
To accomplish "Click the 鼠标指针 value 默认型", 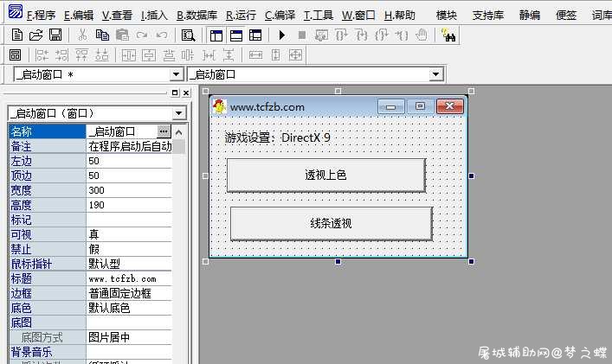I will click(x=129, y=264).
